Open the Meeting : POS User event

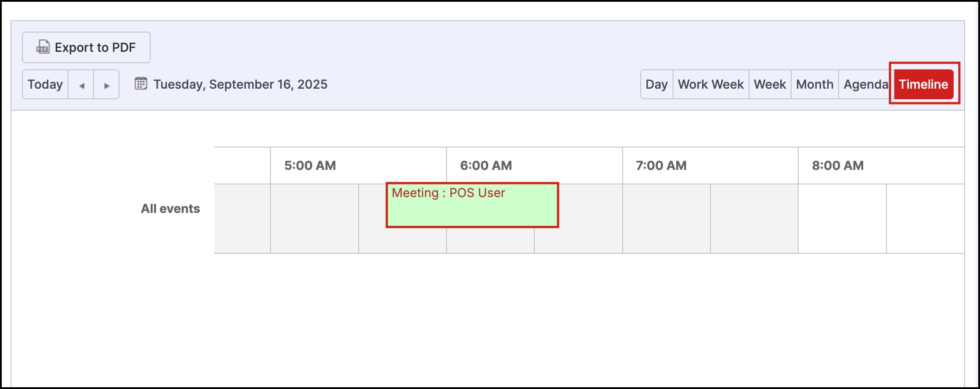[x=472, y=205]
